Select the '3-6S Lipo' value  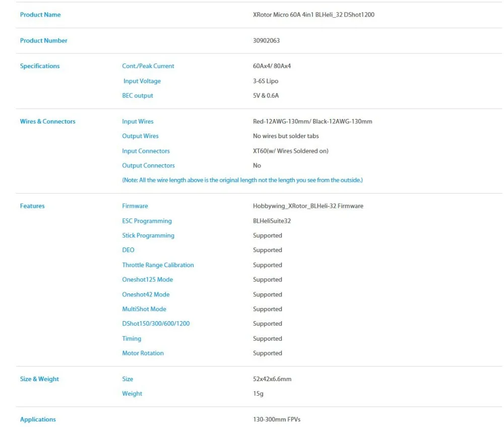(266, 81)
